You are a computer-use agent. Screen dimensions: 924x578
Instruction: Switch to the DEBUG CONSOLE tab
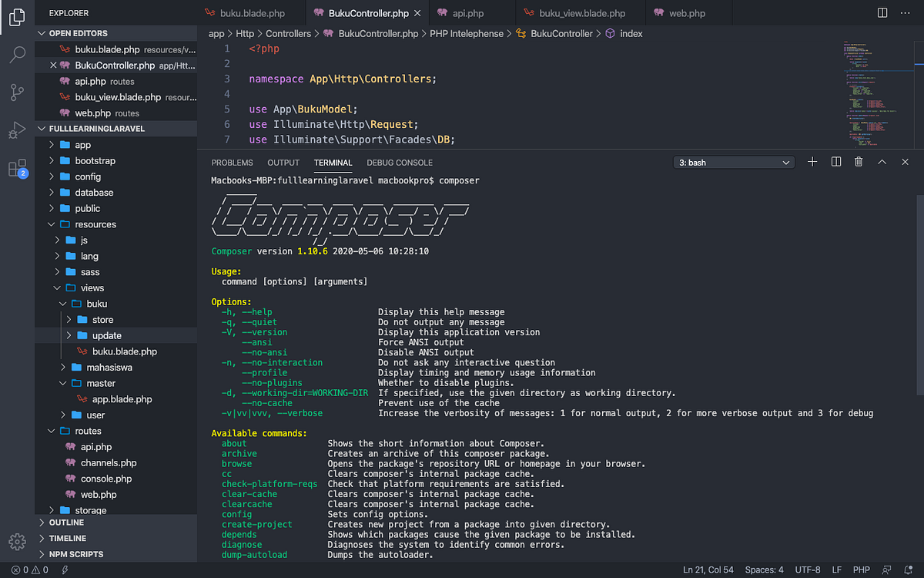[x=399, y=163]
